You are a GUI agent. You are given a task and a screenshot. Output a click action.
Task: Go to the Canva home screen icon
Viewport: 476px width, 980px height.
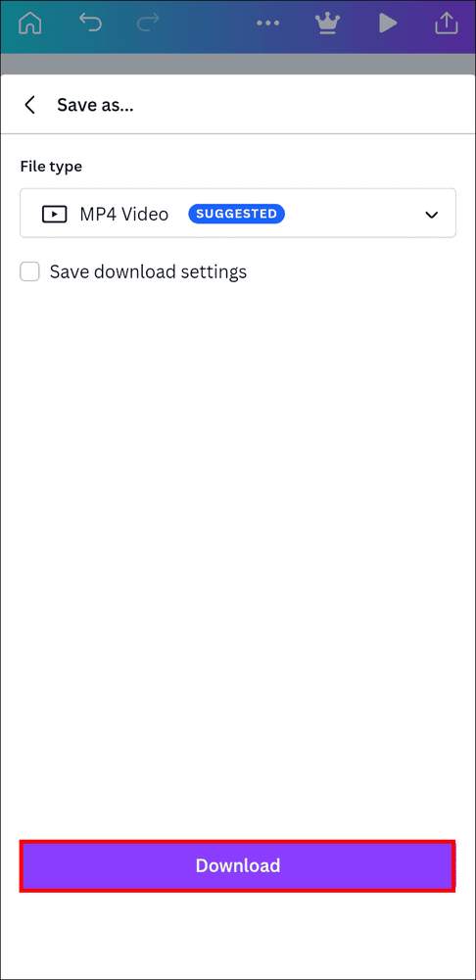(30, 24)
